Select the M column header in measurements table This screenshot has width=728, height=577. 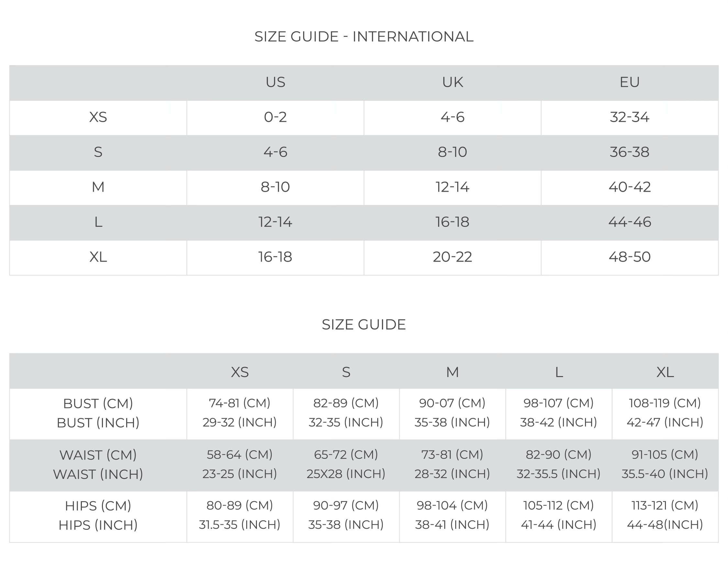click(x=452, y=372)
